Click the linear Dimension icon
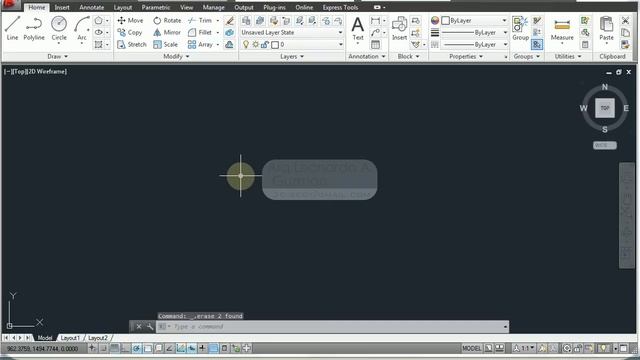The height and width of the screenshot is (360, 640). click(375, 20)
